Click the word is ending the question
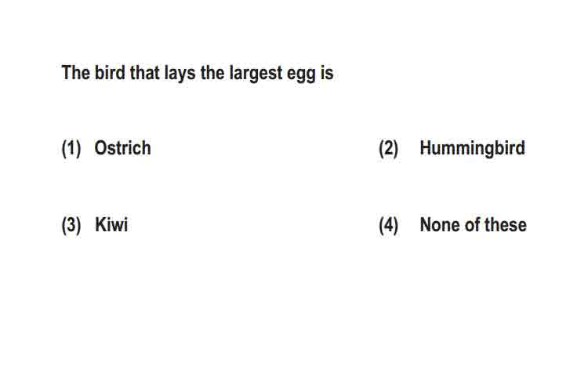Image resolution: width=588 pixels, height=392 pixels. coord(327,72)
